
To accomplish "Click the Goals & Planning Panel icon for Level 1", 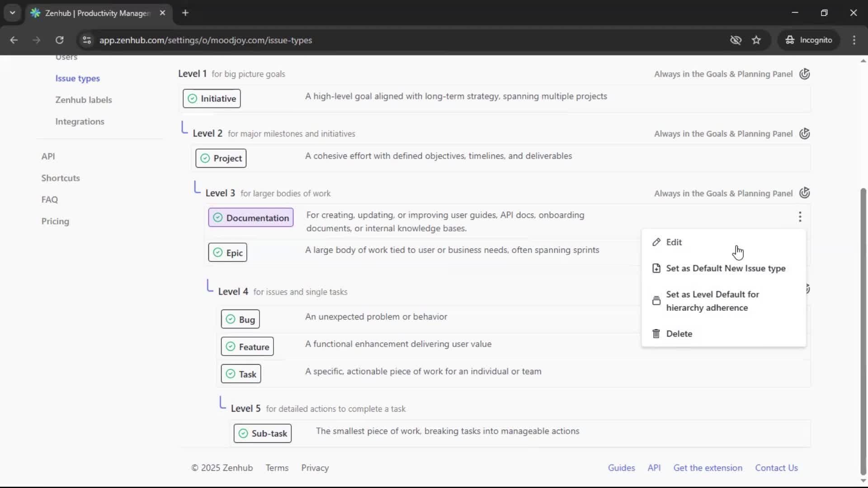I will click(x=805, y=74).
